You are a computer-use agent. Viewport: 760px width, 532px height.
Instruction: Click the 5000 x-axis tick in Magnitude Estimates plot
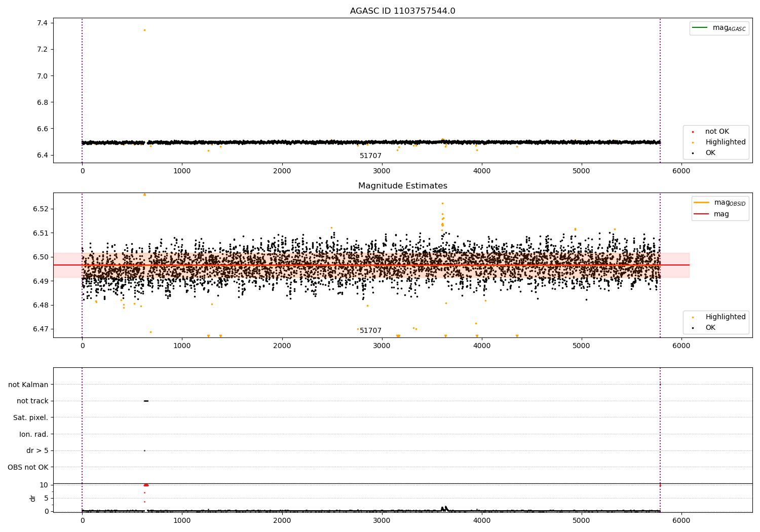tap(581, 346)
